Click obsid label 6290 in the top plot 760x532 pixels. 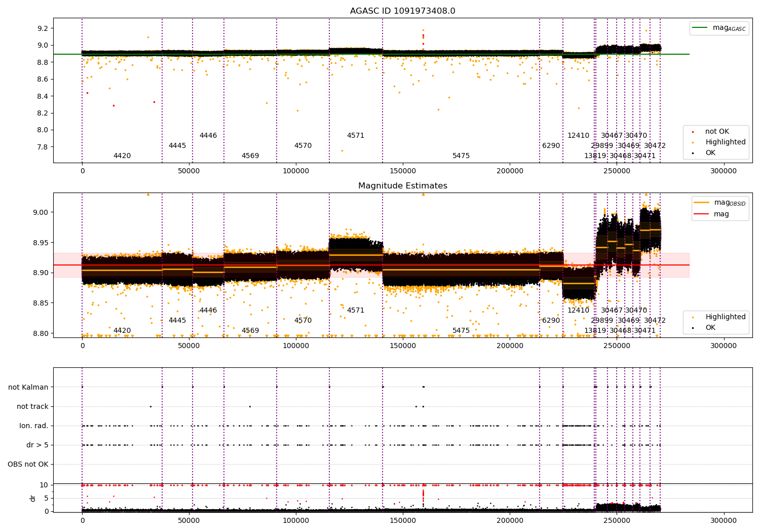click(551, 146)
